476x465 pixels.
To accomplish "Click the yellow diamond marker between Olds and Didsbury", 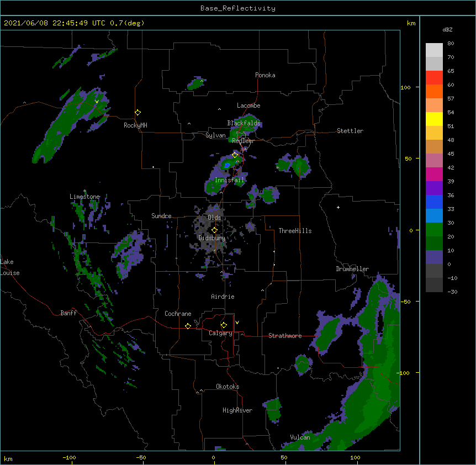I will [214, 230].
